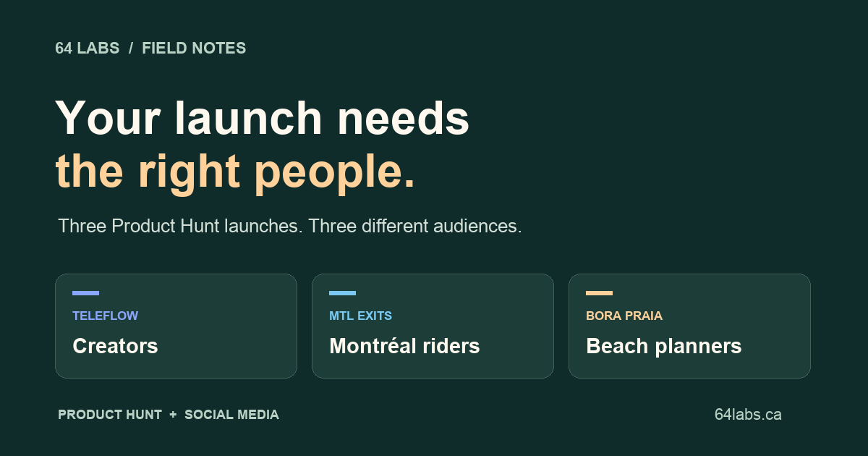The height and width of the screenshot is (456, 868).
Task: Select 'the right people.' headline text
Action: (x=236, y=172)
